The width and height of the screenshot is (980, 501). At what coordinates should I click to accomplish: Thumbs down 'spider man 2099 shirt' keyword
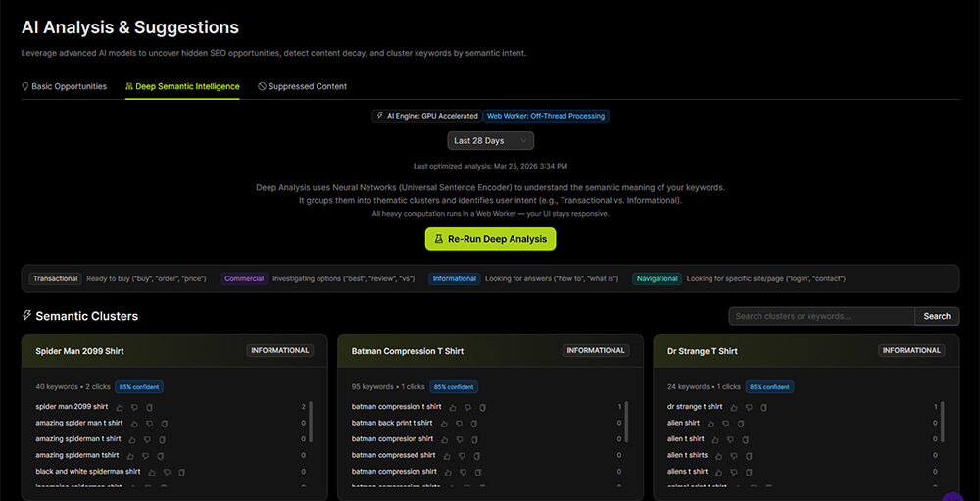pyautogui.click(x=134, y=407)
